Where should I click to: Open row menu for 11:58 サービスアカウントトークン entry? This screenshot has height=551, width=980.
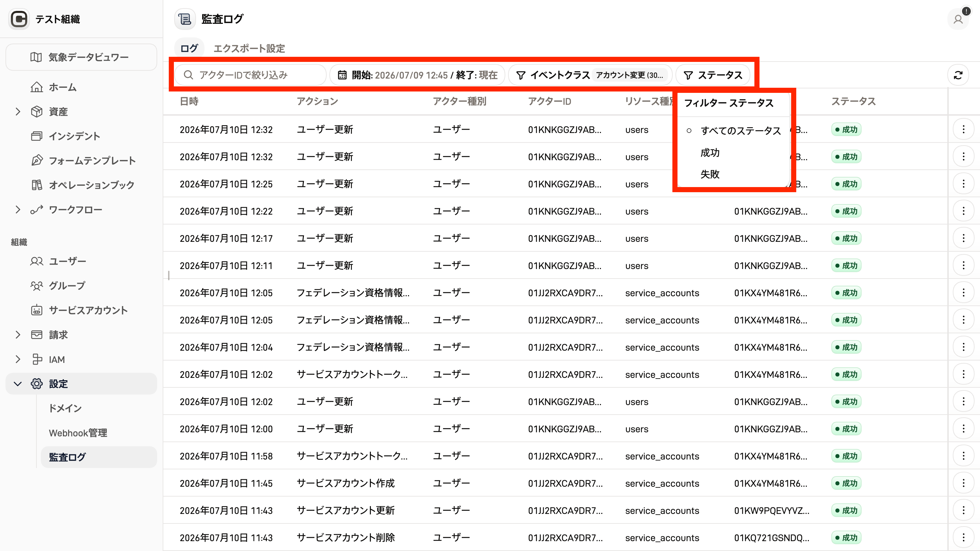pyautogui.click(x=963, y=456)
